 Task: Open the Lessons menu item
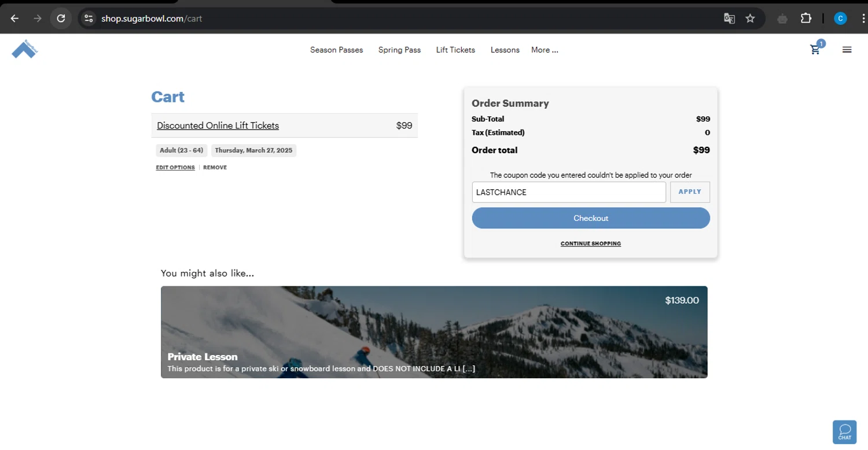coord(505,50)
